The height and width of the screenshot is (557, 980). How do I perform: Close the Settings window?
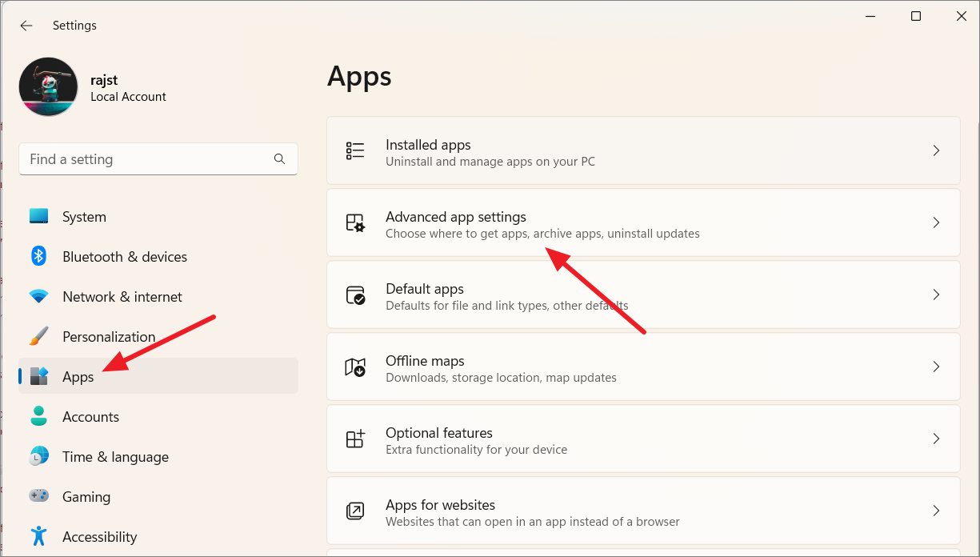962,17
